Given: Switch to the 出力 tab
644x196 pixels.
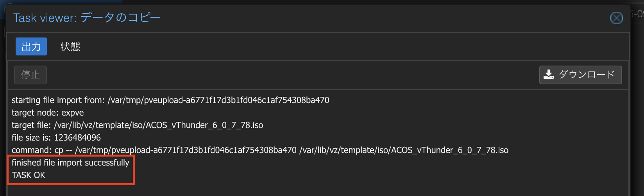Looking at the screenshot, I should pyautogui.click(x=31, y=46).
